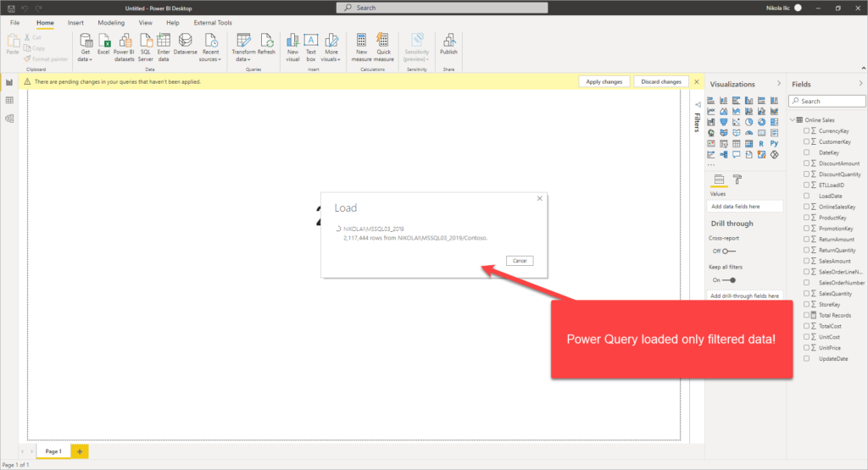Switch to Report view in left sidebar
The height and width of the screenshot is (470, 868).
click(9, 82)
